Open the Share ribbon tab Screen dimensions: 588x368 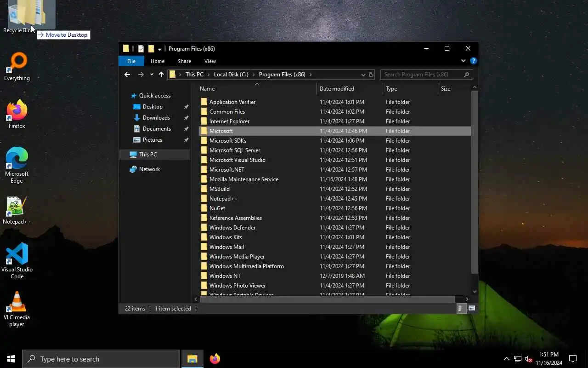(184, 61)
